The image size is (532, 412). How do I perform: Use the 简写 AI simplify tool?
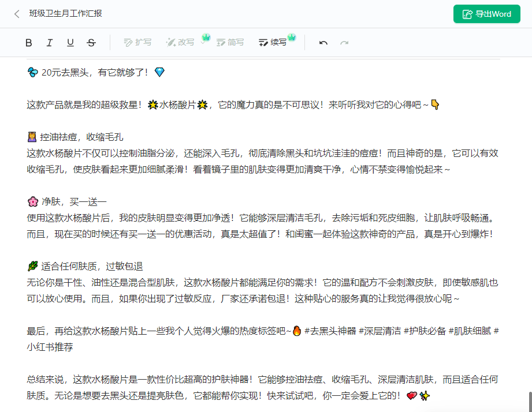[230, 42]
